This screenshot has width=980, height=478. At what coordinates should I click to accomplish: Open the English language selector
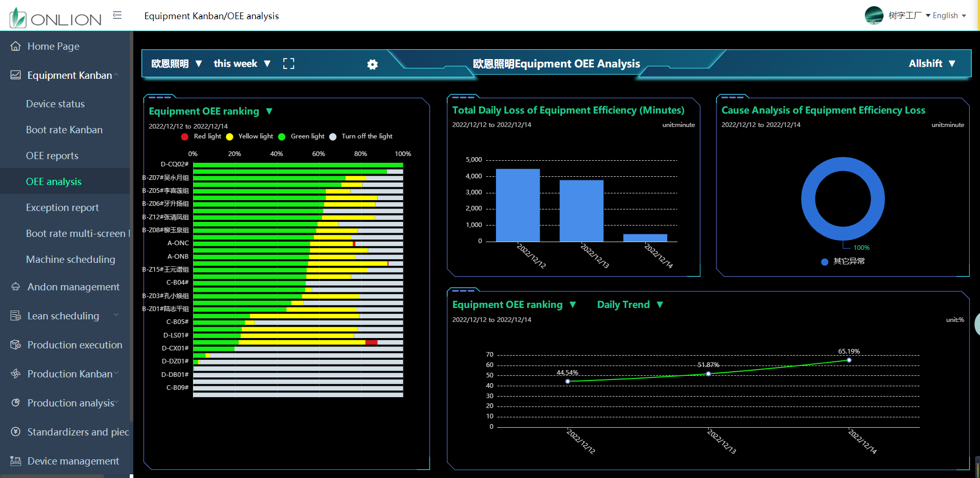tap(949, 16)
